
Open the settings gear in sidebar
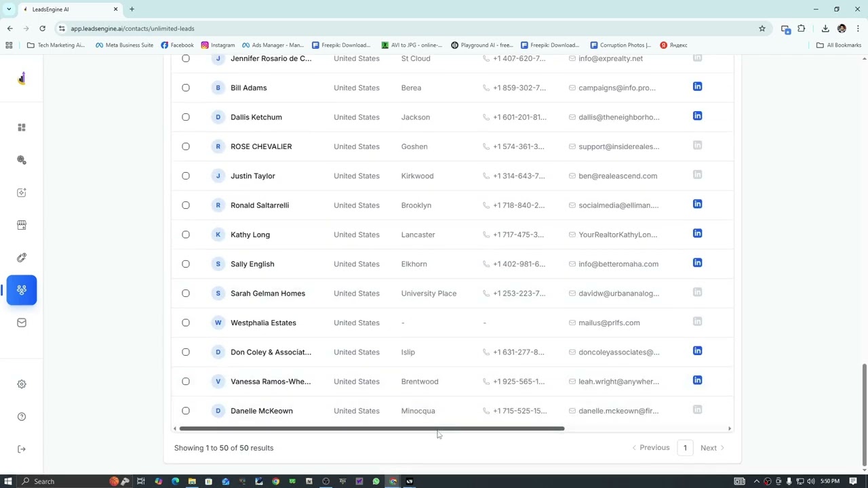pyautogui.click(x=22, y=384)
